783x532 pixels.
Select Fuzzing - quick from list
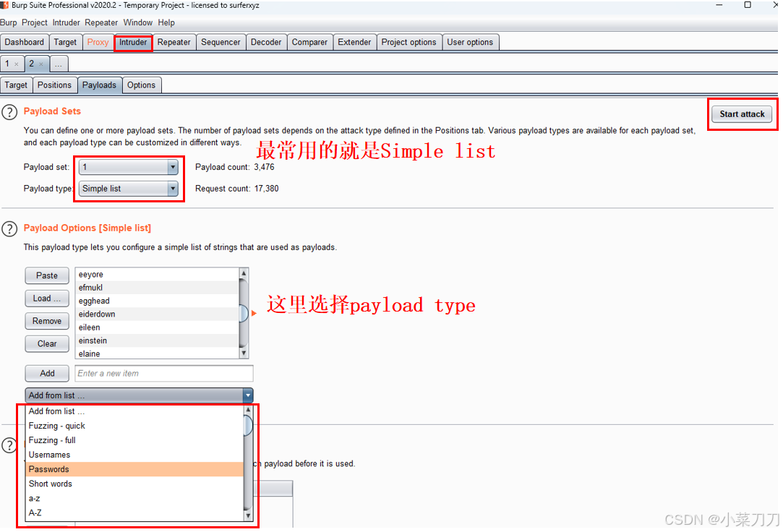click(134, 426)
